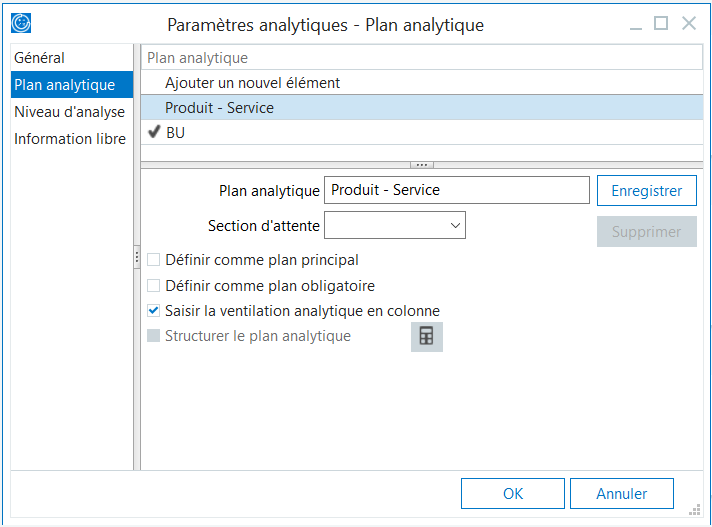Go to Information libre section
Screen dimensions: 712x527
pos(70,139)
